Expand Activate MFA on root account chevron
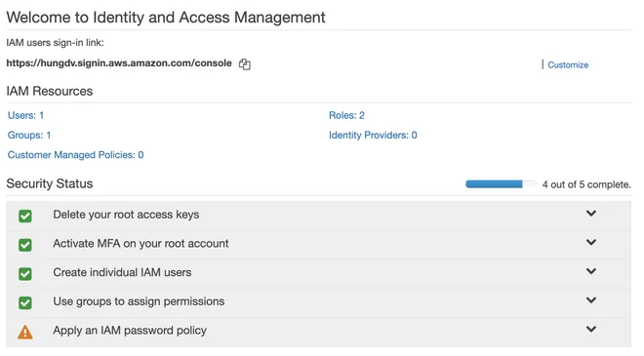The width and height of the screenshot is (644, 356). click(x=591, y=242)
